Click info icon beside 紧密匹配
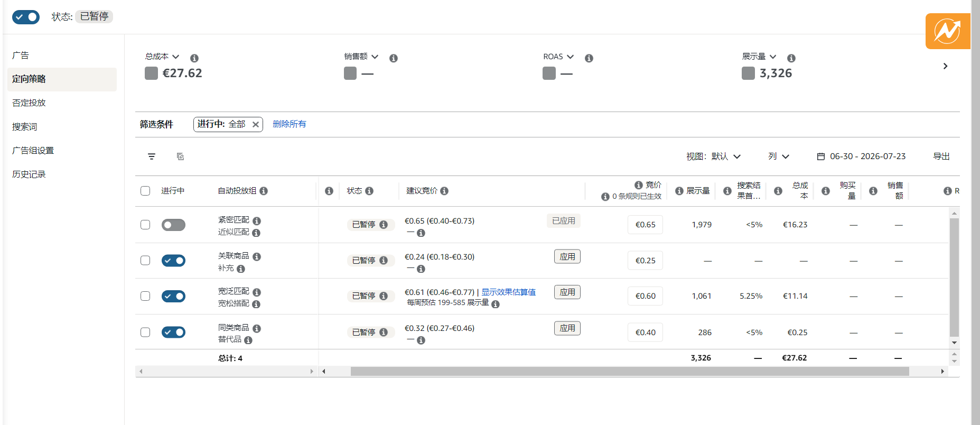Image resolution: width=980 pixels, height=425 pixels. 257,221
